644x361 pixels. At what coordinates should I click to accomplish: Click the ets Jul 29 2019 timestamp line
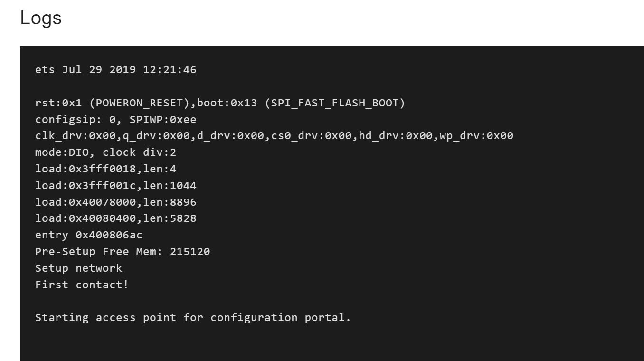click(x=115, y=70)
